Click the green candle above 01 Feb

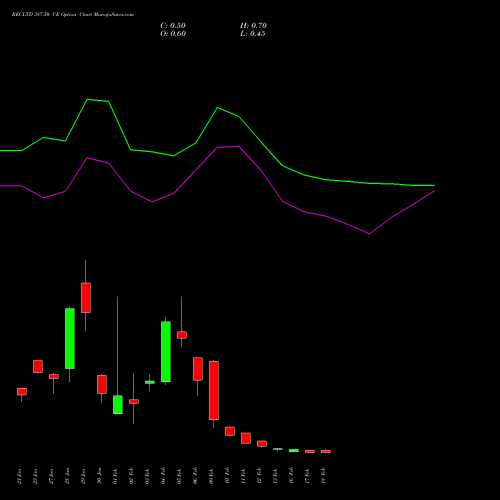118,405
